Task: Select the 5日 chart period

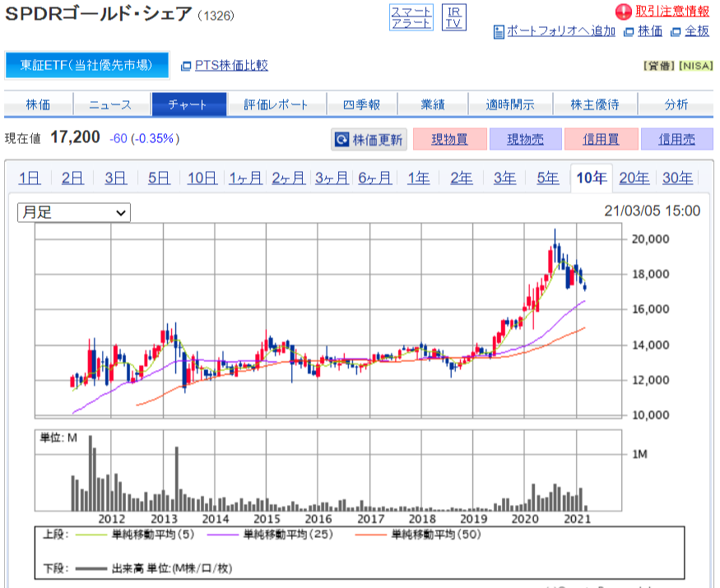Action: coord(159,178)
